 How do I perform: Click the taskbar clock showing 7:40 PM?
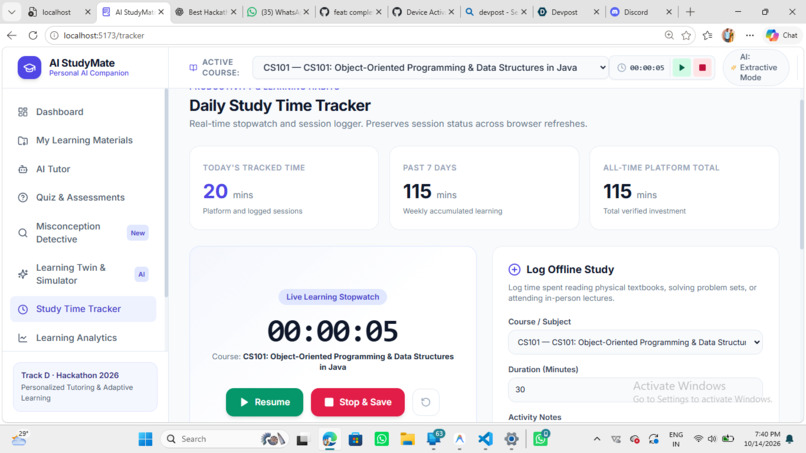762,439
